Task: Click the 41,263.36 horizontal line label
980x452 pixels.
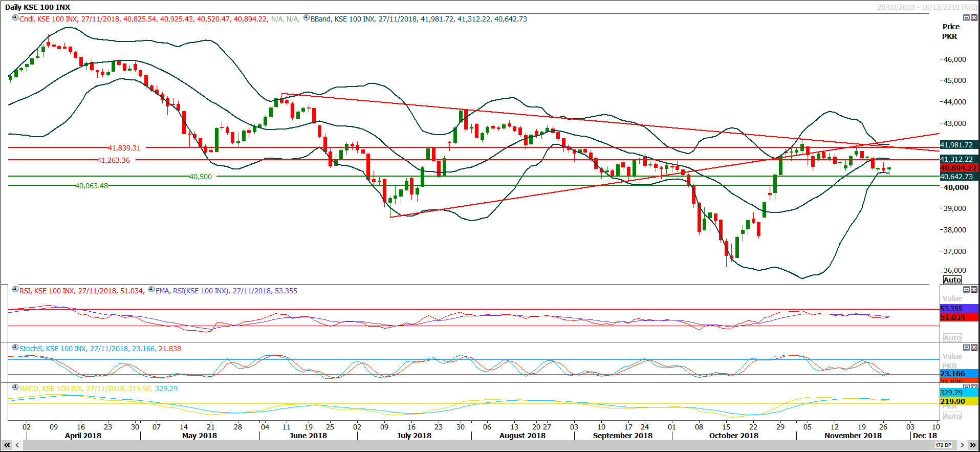Action: pos(114,160)
